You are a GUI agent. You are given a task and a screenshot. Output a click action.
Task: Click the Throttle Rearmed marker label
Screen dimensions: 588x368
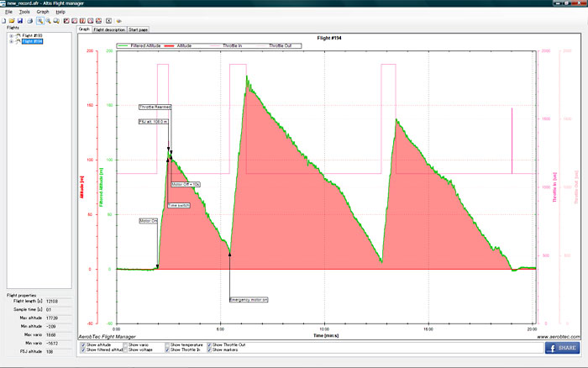point(155,107)
